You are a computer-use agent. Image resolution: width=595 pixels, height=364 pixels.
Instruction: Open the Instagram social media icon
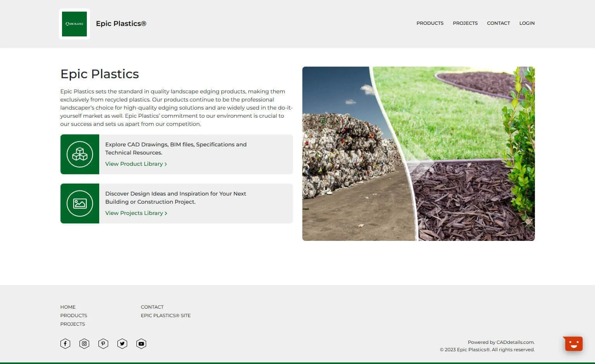coord(84,343)
